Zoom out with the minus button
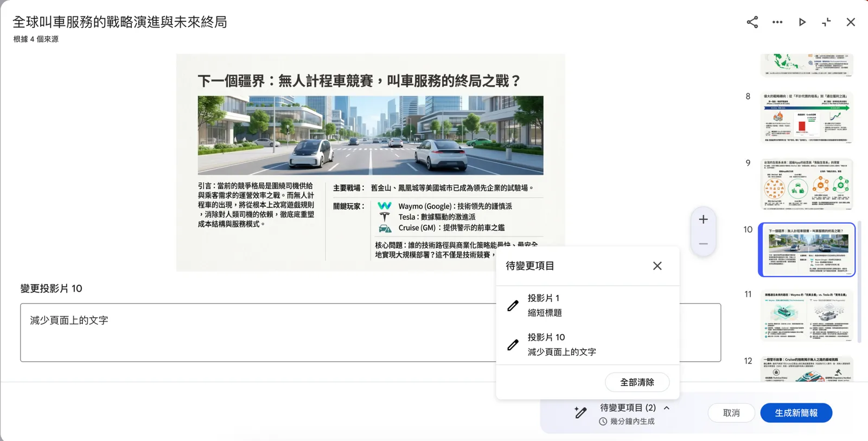 pyautogui.click(x=703, y=244)
